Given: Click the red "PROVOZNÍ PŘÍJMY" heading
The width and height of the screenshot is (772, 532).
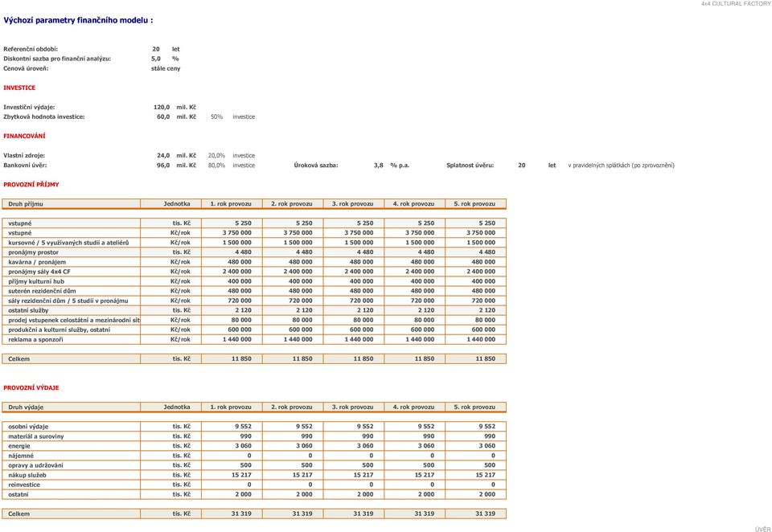Looking at the screenshot, I should click(31, 185).
